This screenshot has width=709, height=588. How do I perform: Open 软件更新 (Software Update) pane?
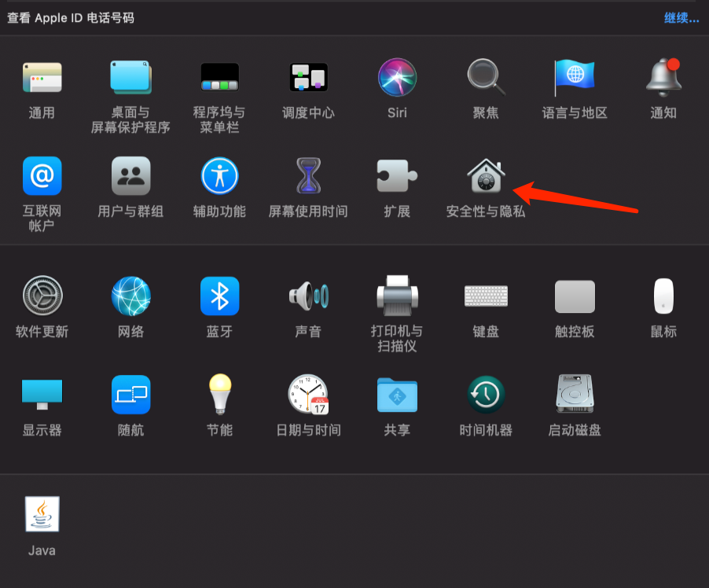coord(42,296)
